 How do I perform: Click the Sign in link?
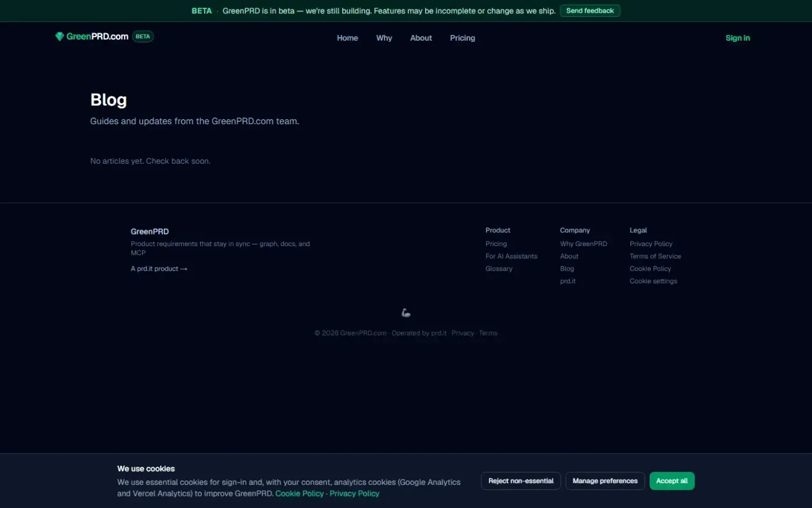738,38
